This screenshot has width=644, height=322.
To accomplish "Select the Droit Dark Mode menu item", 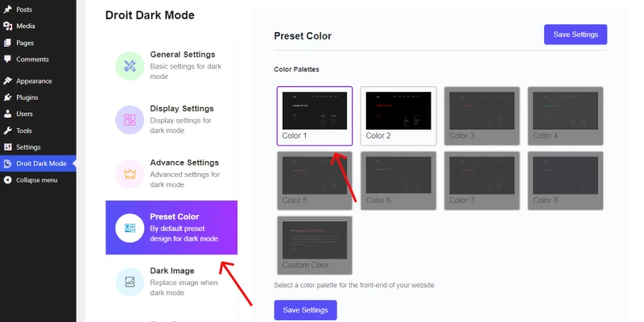I will pyautogui.click(x=38, y=163).
